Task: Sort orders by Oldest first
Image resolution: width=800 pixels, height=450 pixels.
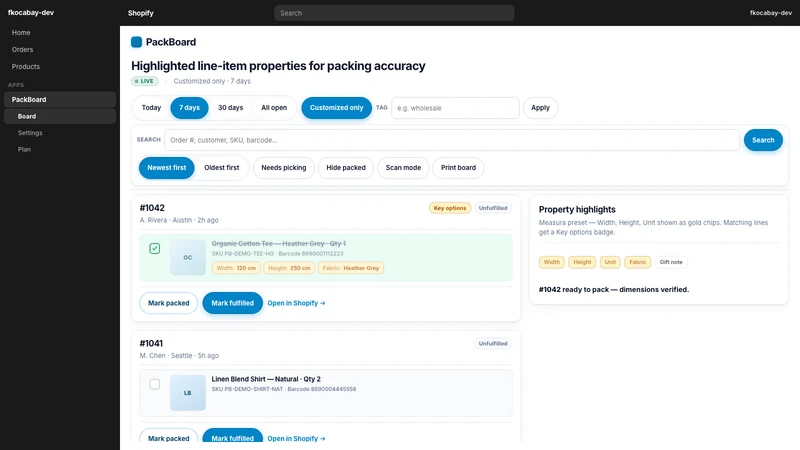Action: [221, 167]
